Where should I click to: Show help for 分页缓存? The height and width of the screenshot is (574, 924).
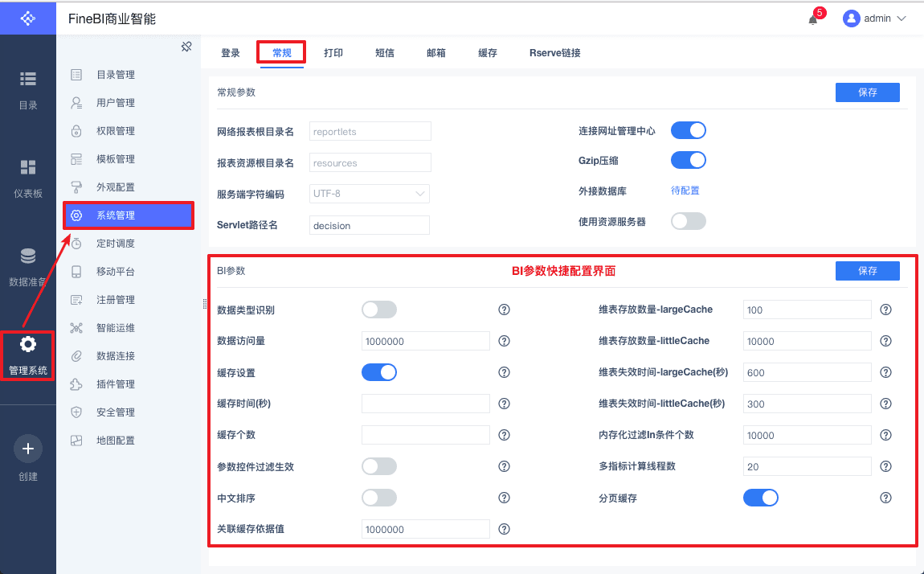[885, 498]
